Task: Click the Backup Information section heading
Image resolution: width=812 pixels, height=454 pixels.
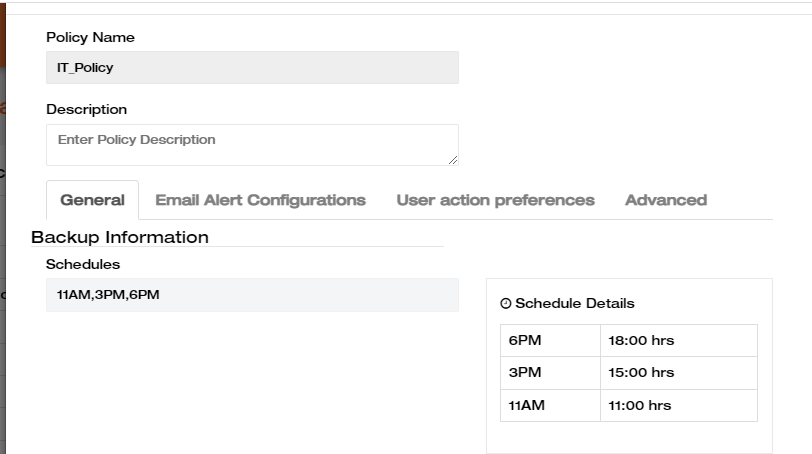Action: click(x=120, y=237)
